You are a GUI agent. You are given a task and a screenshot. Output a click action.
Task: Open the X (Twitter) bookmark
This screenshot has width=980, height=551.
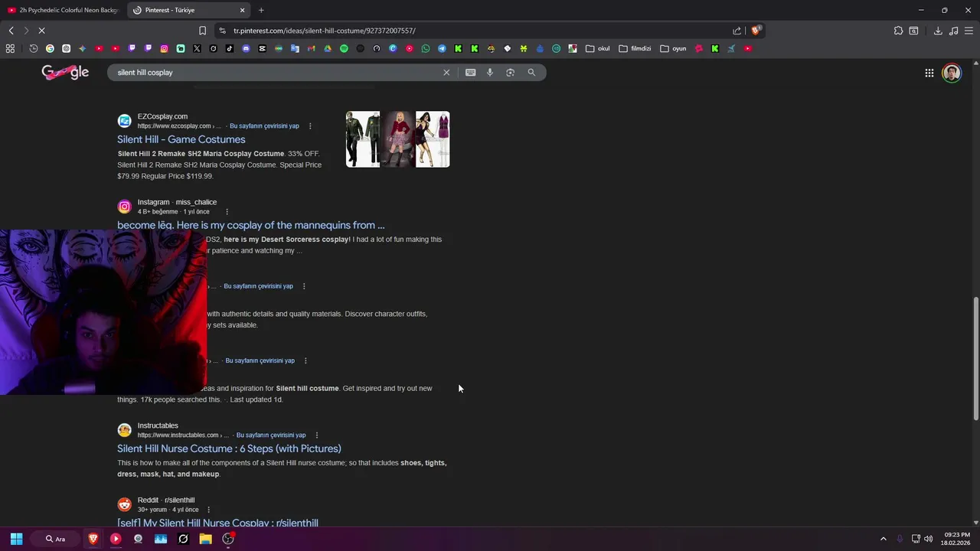[197, 48]
